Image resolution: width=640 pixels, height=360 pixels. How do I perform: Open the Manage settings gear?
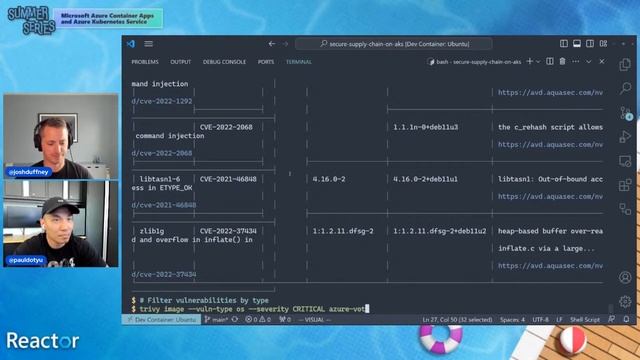[x=625, y=302]
